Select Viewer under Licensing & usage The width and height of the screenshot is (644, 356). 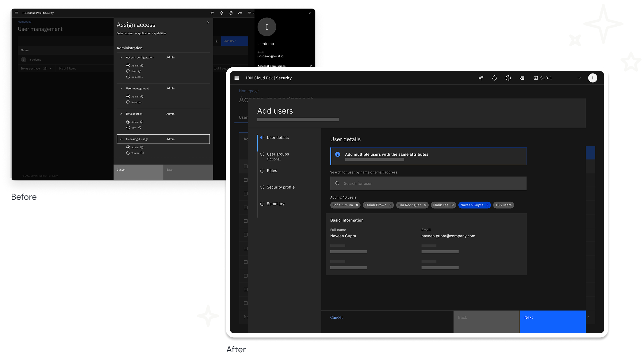tap(128, 153)
